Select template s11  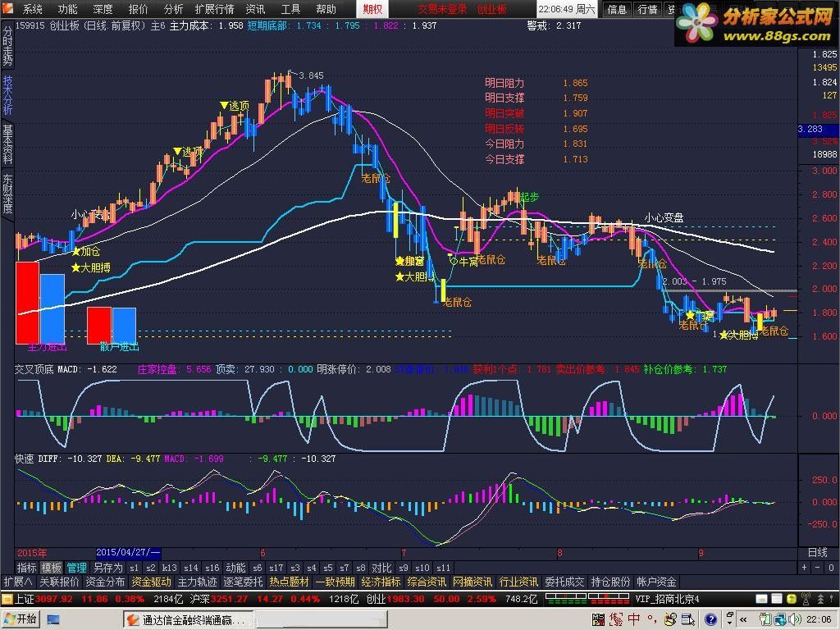tap(443, 568)
